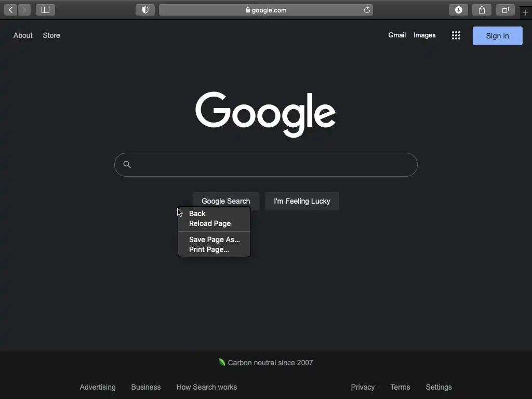Open the privacy report shield icon
Viewport: 532px width, 399px height.
pyautogui.click(x=145, y=10)
